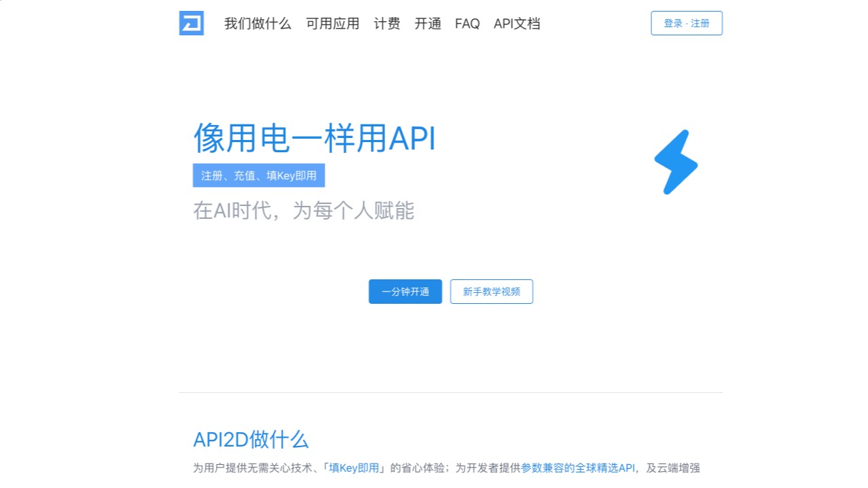This screenshot has height=488, width=868.
Task: Go to the 可用应用 section
Action: pos(332,24)
